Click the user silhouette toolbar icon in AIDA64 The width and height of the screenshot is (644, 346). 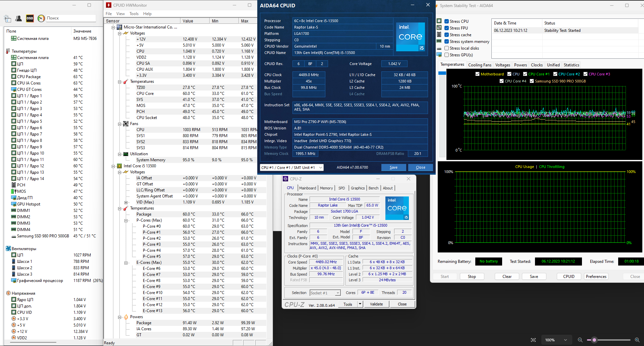[19, 18]
